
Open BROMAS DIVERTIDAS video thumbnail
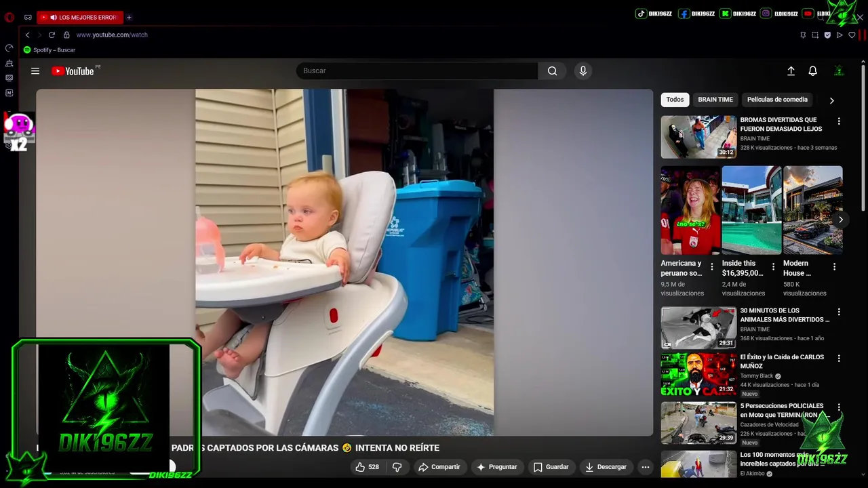[x=698, y=137]
